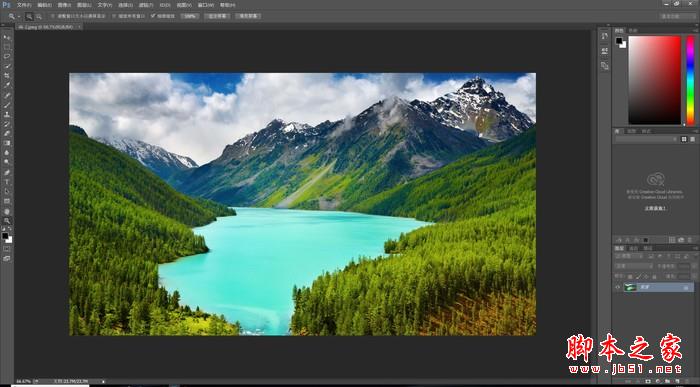
Task: Select the Rectangle shape tool
Action: click(x=7, y=201)
